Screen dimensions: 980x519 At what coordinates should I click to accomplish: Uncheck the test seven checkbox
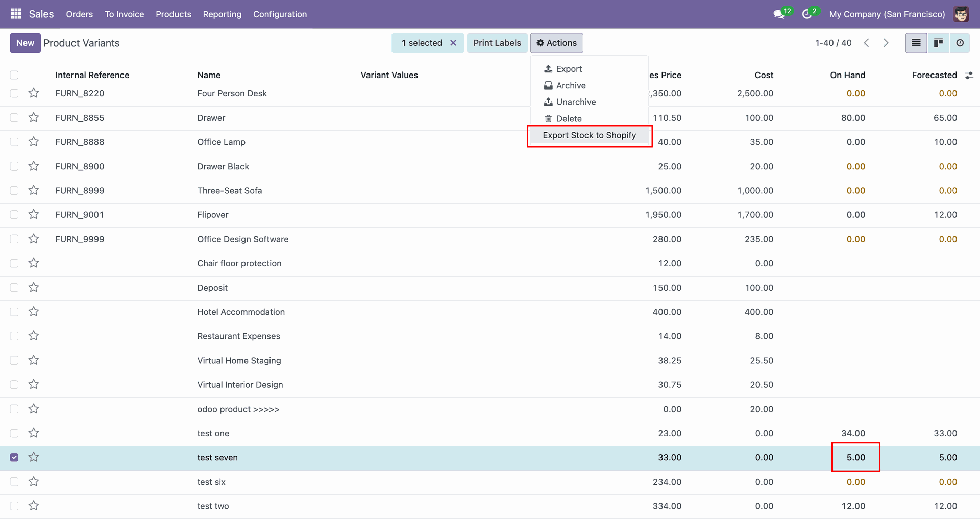coord(14,457)
